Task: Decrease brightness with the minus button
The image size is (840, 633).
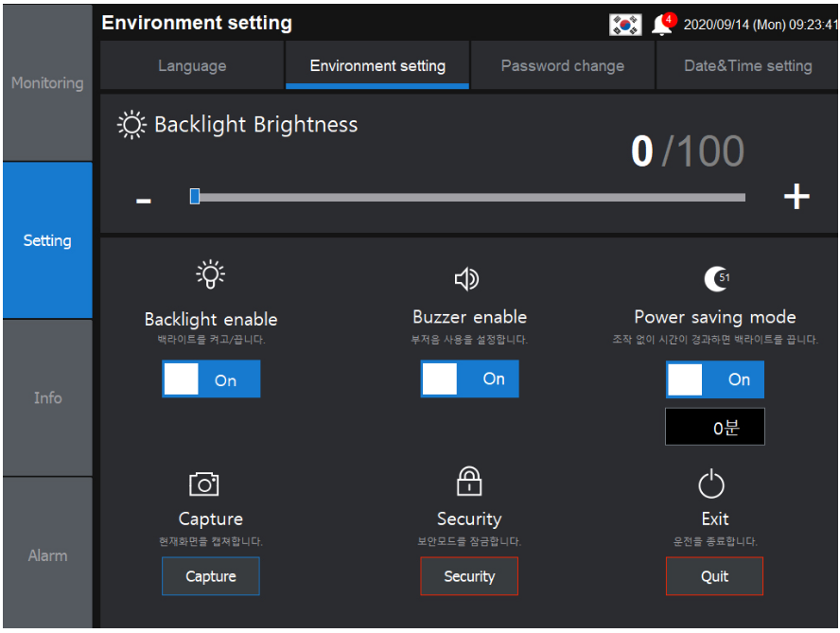Action: coord(144,200)
